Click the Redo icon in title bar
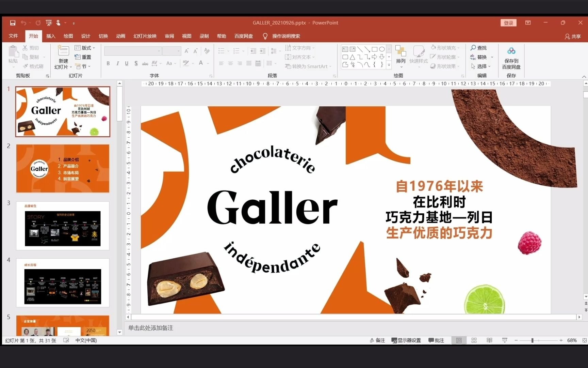Image resolution: width=588 pixels, height=368 pixels. [x=38, y=23]
